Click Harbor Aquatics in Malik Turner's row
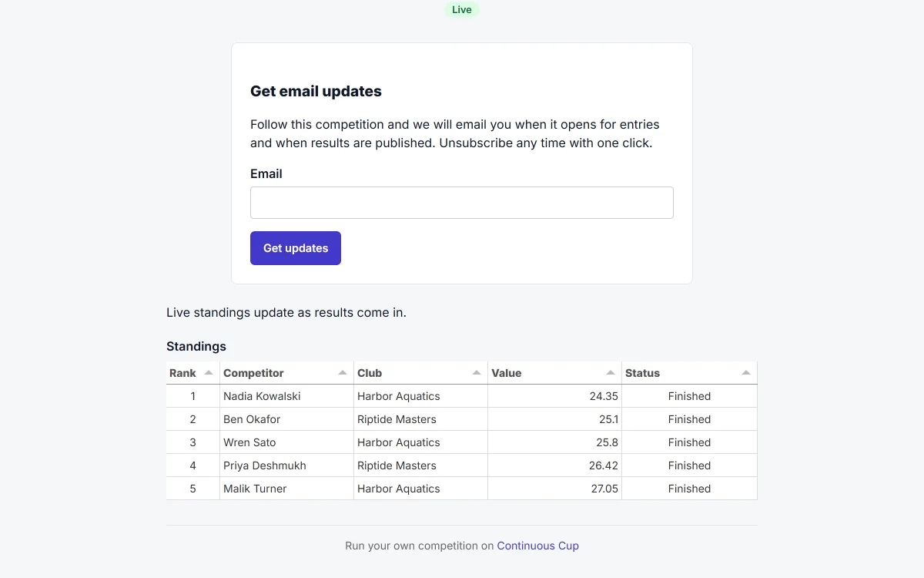The width and height of the screenshot is (924, 578). tap(399, 489)
